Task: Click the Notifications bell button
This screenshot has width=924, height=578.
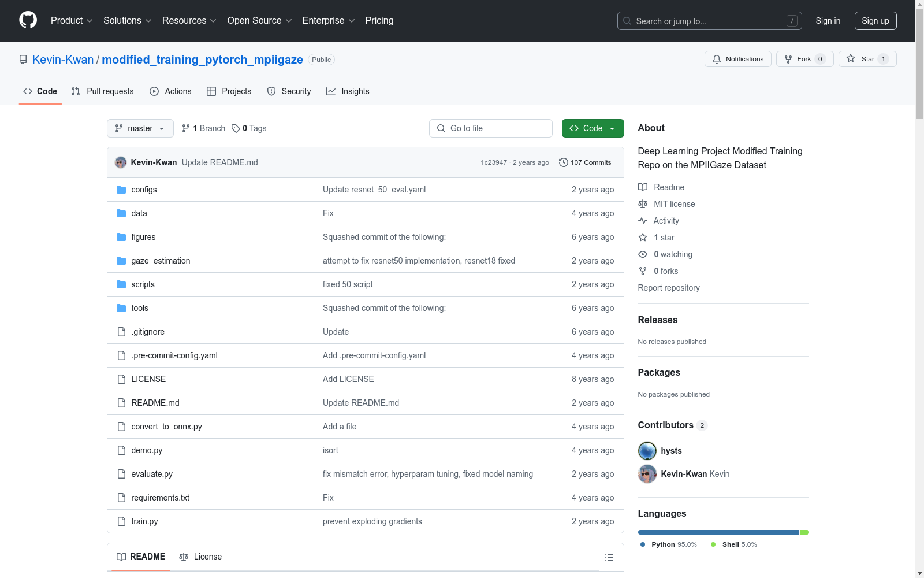Action: 737,59
